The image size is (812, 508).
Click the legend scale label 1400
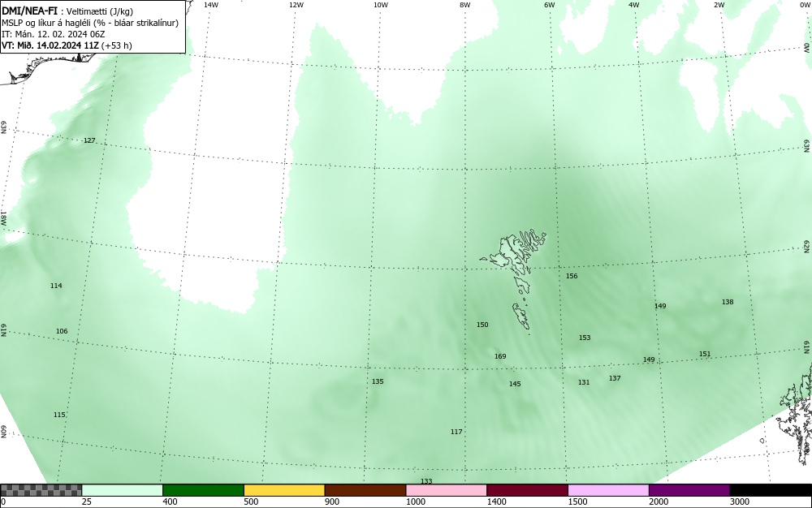[496, 502]
